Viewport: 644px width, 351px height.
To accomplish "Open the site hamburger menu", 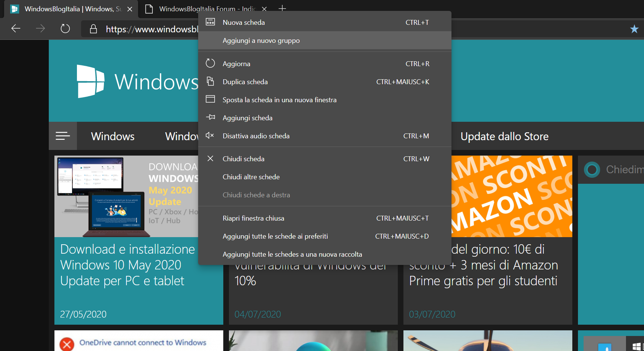I will click(x=63, y=136).
